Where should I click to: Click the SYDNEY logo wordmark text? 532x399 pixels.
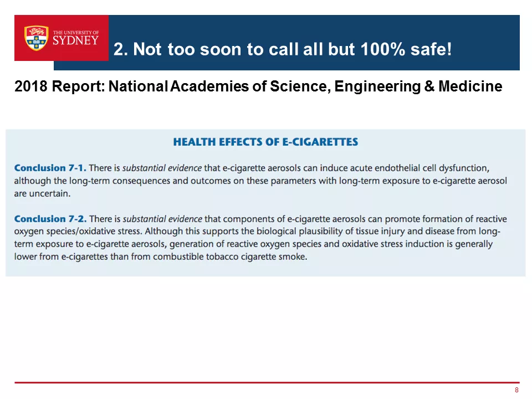(x=76, y=40)
